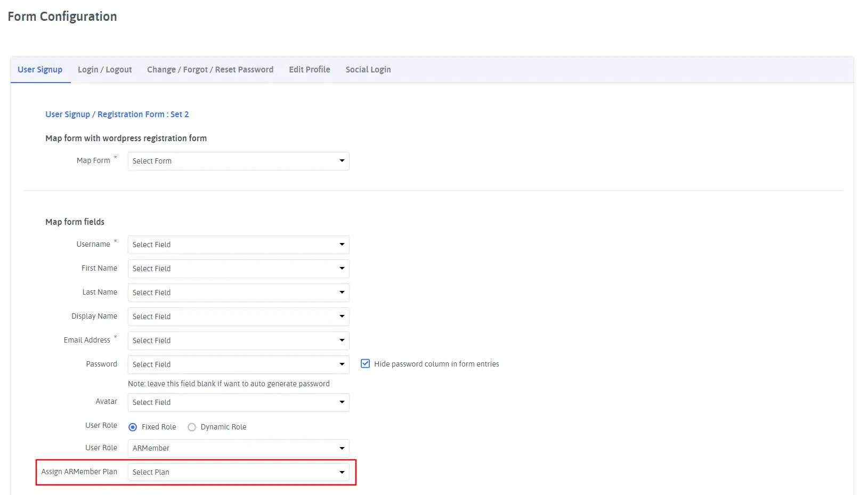Viewport: 868px width, 495px height.
Task: Open the Password field dropdown
Action: pos(238,364)
